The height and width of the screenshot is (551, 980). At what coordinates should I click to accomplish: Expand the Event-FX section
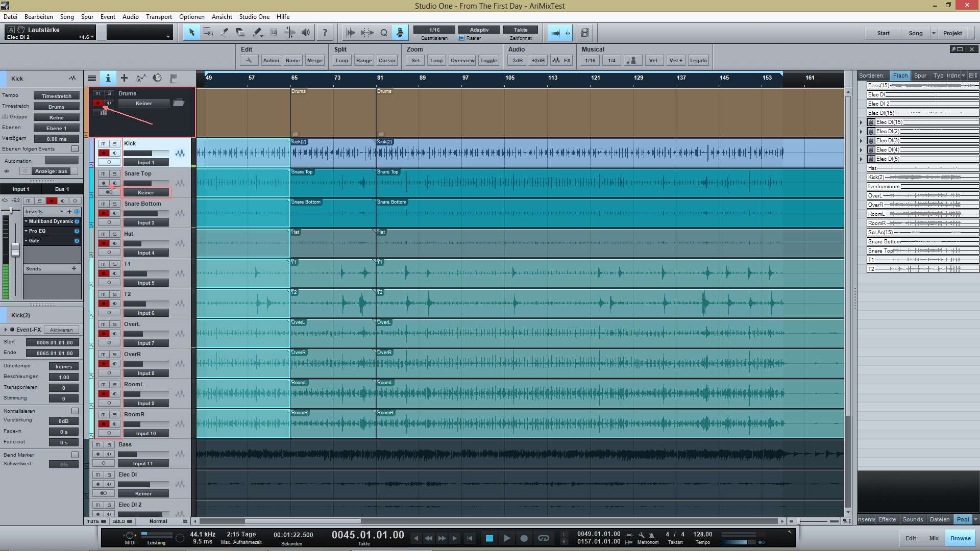6,330
